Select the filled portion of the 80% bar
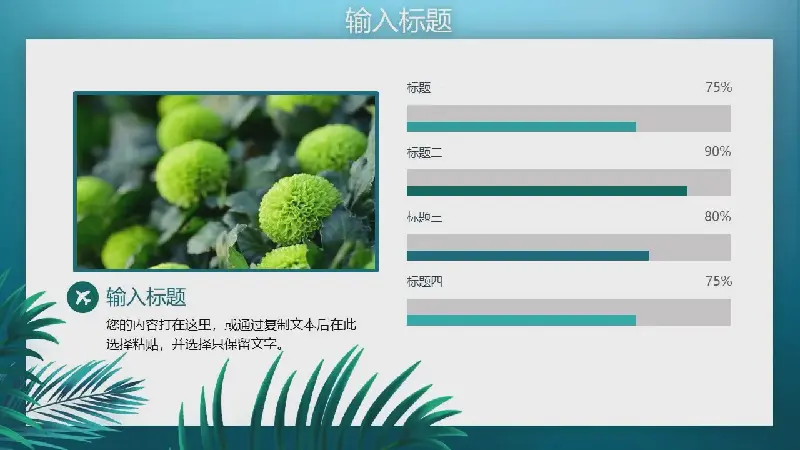The height and width of the screenshot is (450, 800). pyautogui.click(x=527, y=256)
